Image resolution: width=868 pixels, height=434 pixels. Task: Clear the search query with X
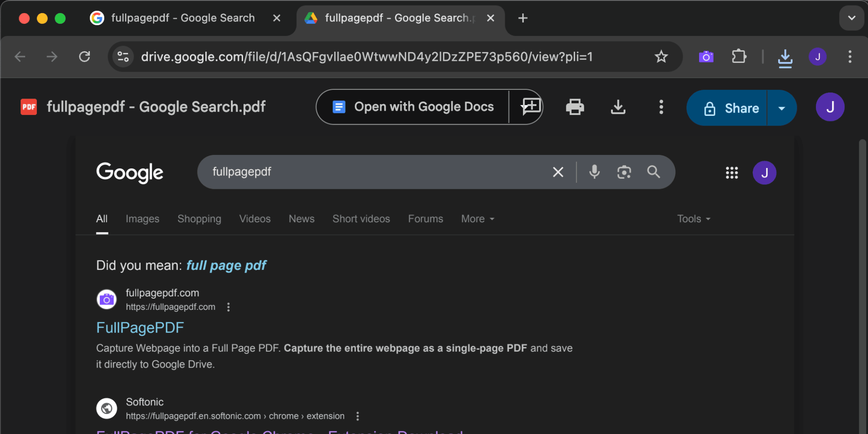[x=558, y=172]
